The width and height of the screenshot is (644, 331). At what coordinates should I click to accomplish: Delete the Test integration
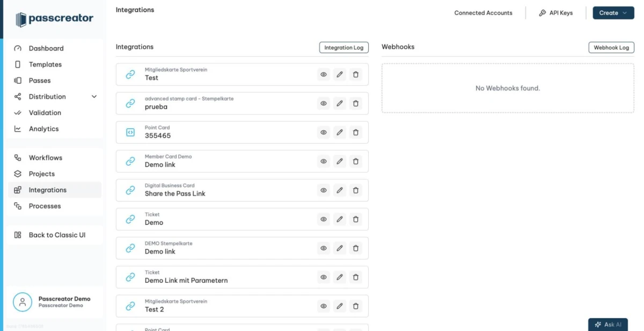click(x=355, y=75)
